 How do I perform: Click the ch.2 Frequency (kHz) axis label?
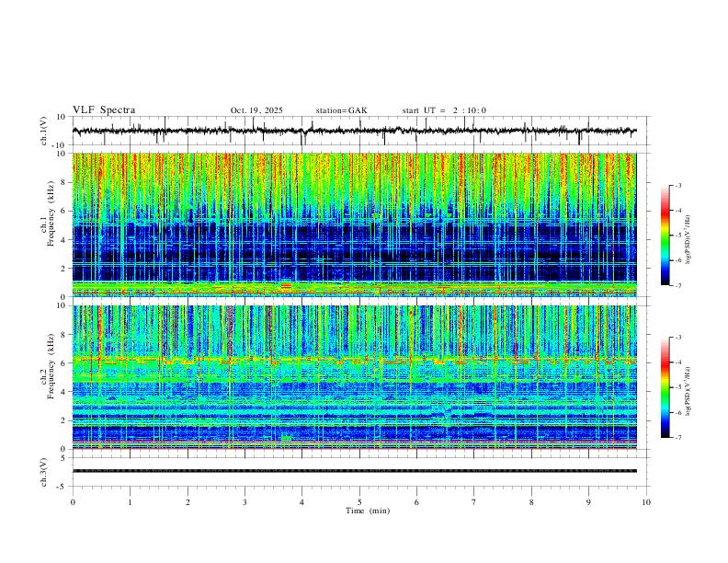coord(47,365)
